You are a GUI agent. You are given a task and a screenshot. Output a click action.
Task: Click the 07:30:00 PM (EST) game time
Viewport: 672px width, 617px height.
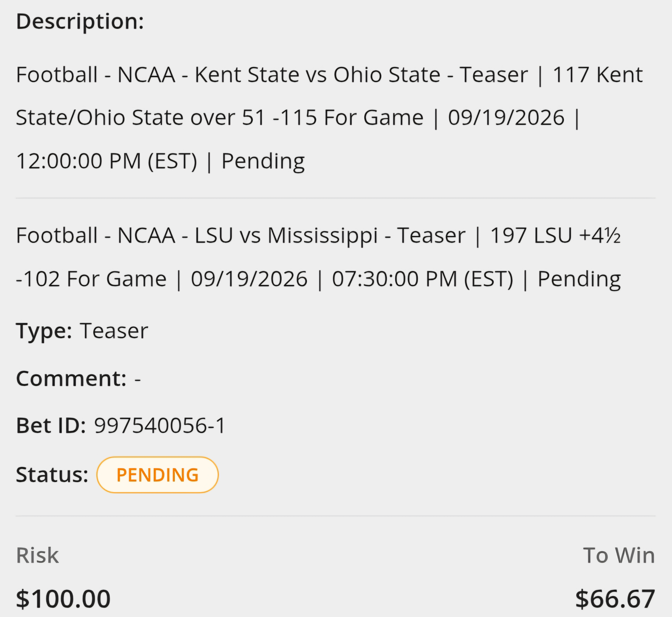click(423, 279)
